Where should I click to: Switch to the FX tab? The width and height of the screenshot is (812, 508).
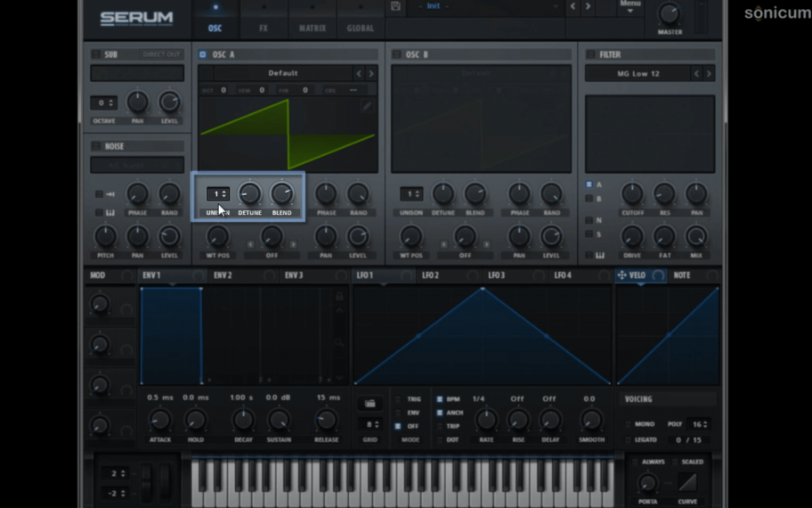click(264, 28)
